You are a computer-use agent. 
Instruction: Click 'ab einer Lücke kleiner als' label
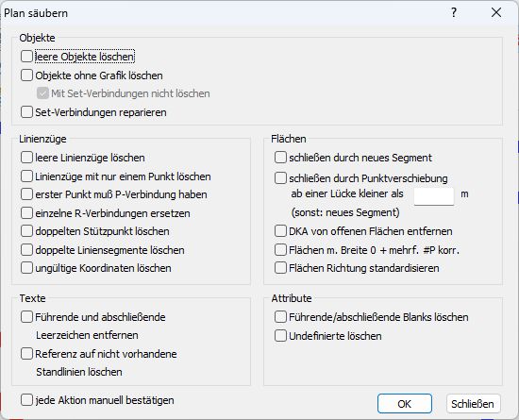[x=347, y=193]
